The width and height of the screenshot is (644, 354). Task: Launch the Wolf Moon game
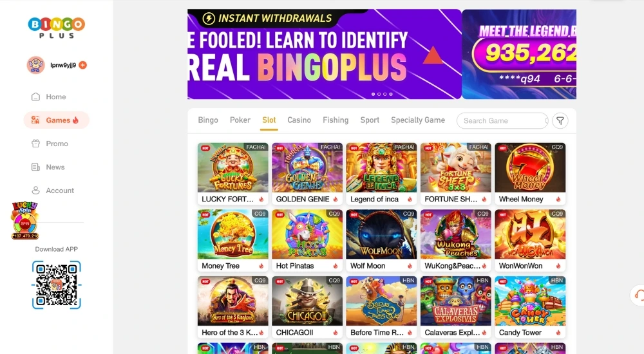[381, 240]
